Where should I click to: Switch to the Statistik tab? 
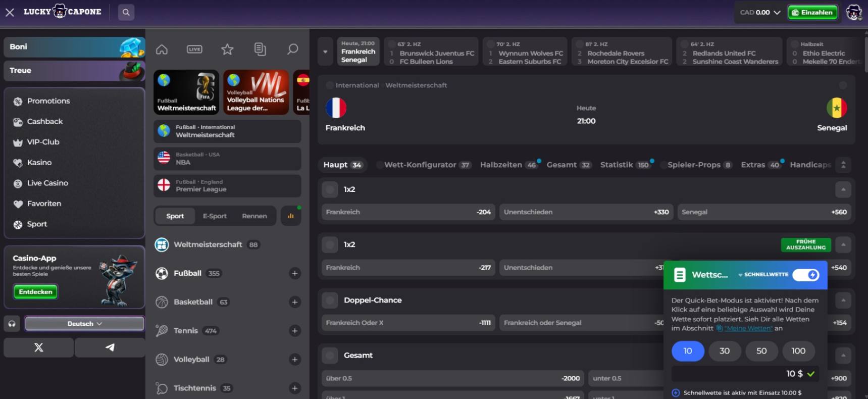pyautogui.click(x=625, y=165)
